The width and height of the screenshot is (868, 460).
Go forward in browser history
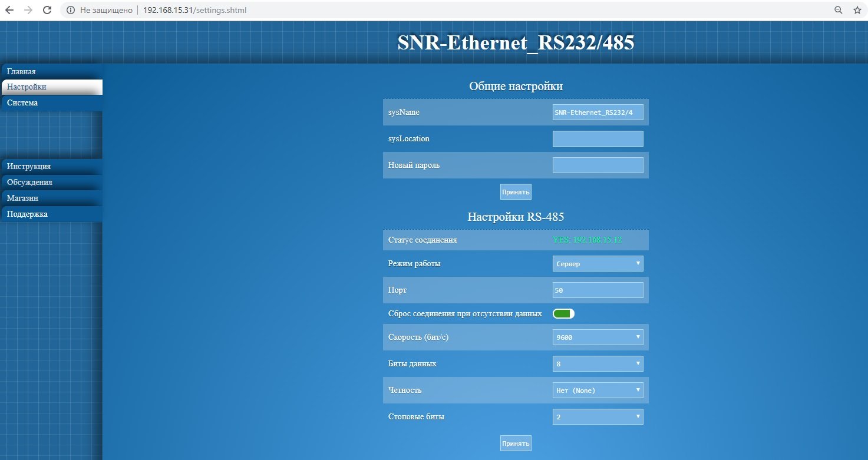coord(28,10)
